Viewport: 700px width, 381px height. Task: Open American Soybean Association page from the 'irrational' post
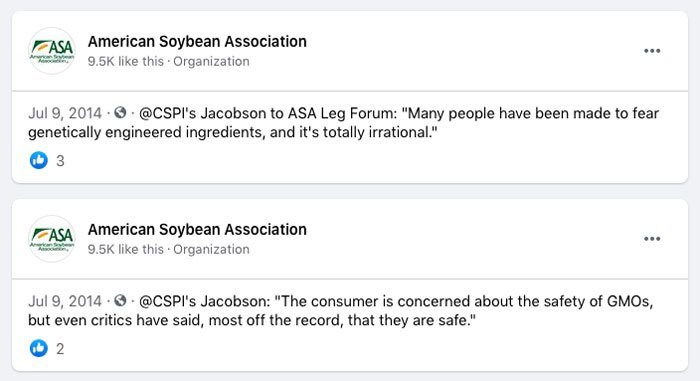click(x=197, y=42)
